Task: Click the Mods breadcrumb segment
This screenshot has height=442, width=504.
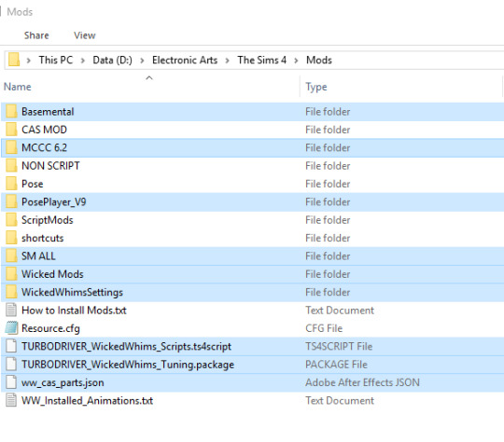Action: click(x=319, y=60)
